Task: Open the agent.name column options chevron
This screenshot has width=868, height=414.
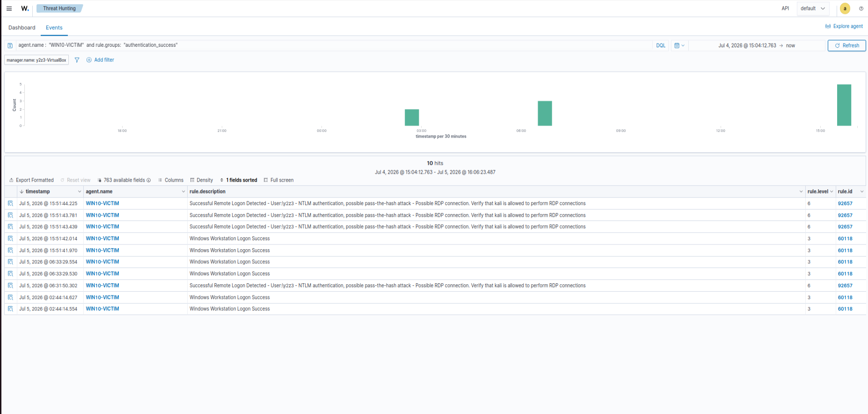Action: click(x=183, y=192)
